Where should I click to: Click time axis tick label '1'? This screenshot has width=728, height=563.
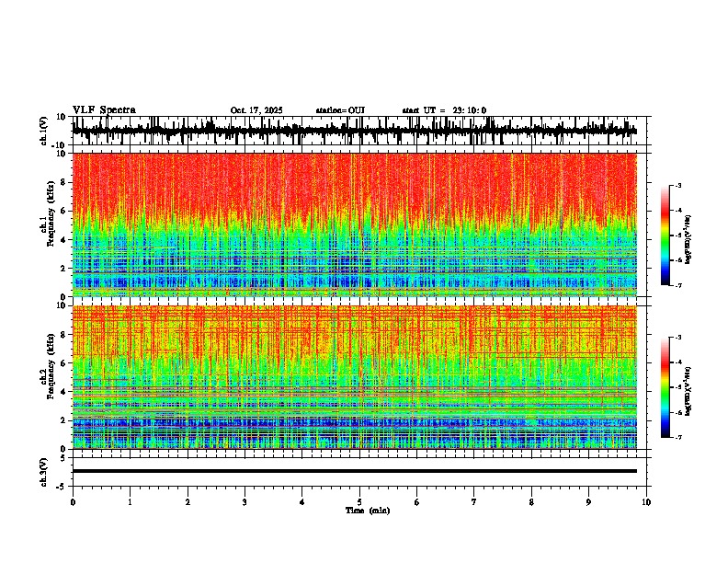(131, 502)
